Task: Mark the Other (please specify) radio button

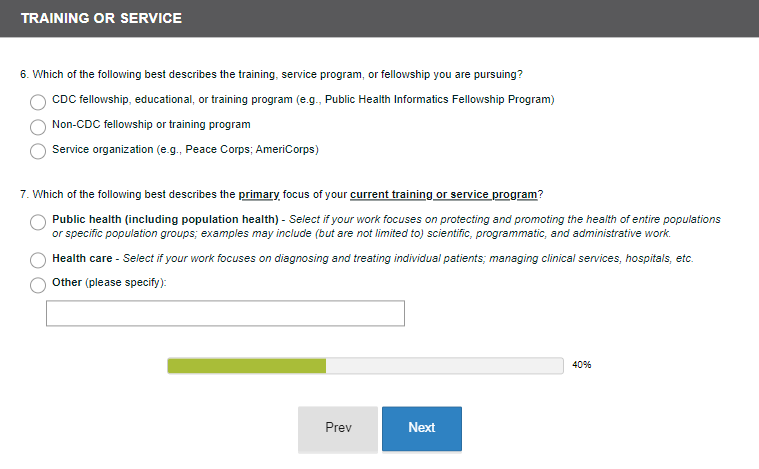Action: [38, 285]
